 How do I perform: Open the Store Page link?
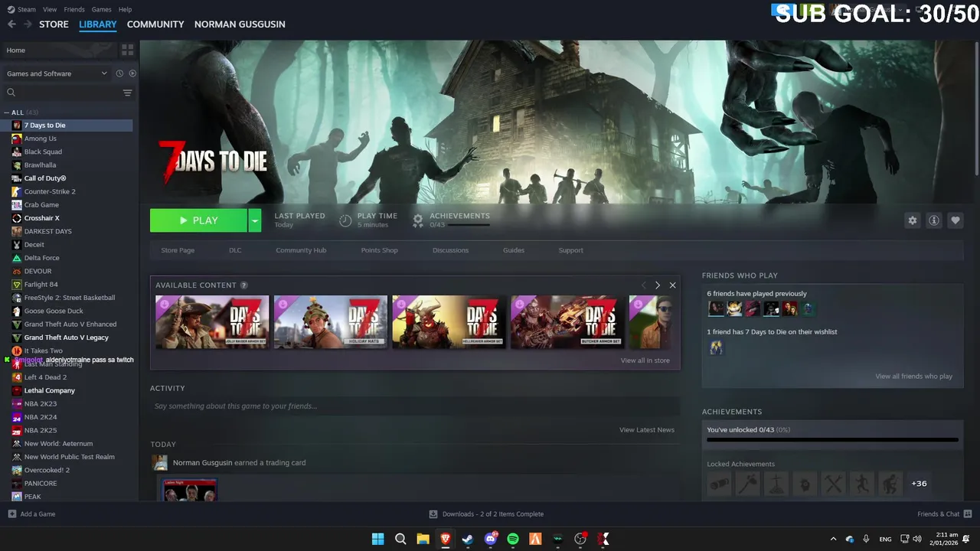coord(178,250)
